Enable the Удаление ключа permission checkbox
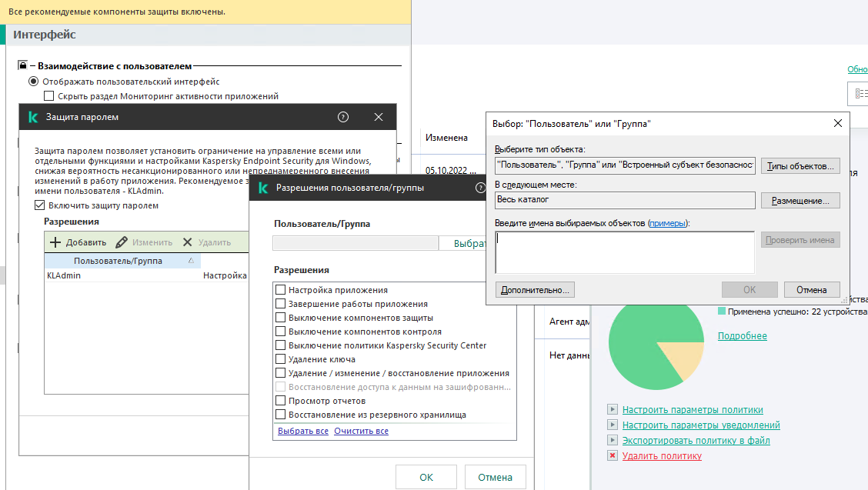 pyautogui.click(x=281, y=359)
